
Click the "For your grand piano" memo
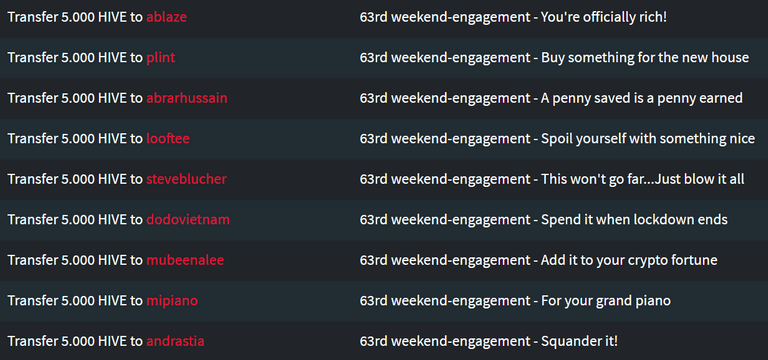point(515,301)
